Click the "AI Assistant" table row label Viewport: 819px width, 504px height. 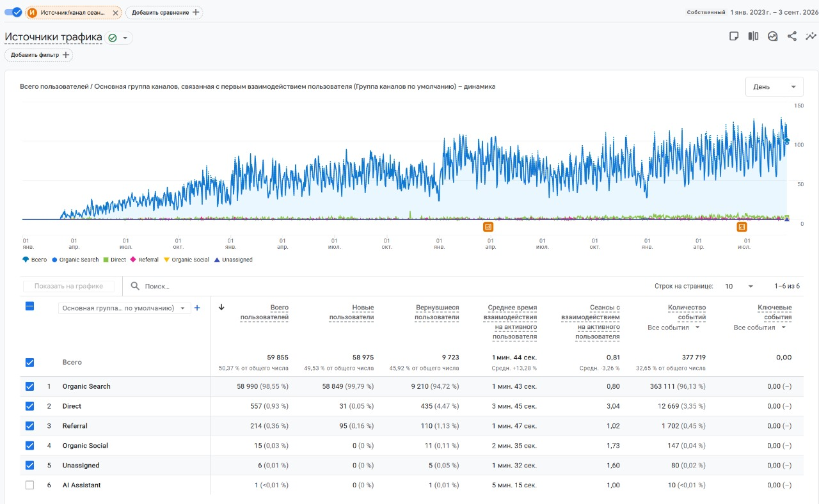click(x=82, y=485)
